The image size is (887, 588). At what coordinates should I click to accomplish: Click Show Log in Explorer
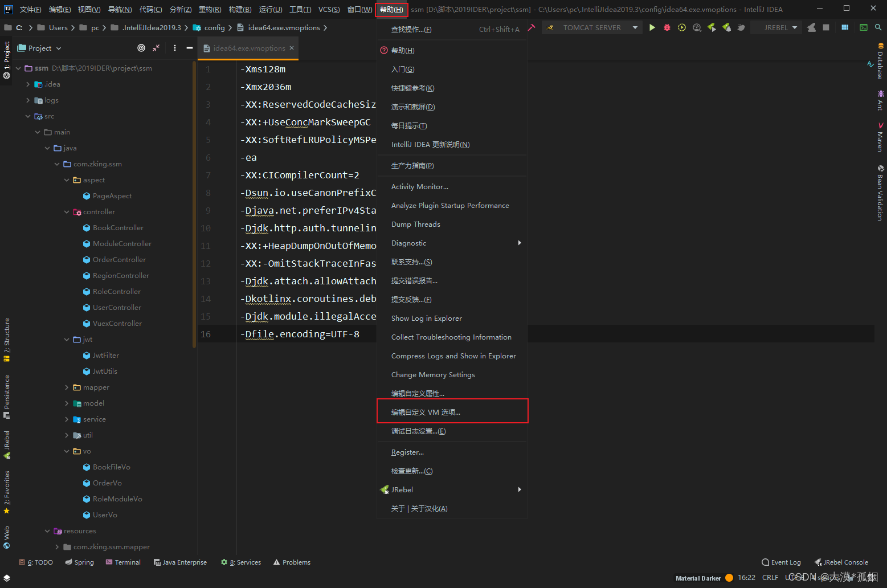[452, 318]
